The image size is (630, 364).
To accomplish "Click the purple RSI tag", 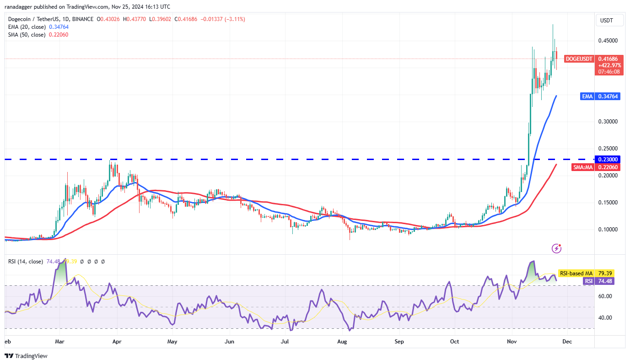I will (x=588, y=281).
